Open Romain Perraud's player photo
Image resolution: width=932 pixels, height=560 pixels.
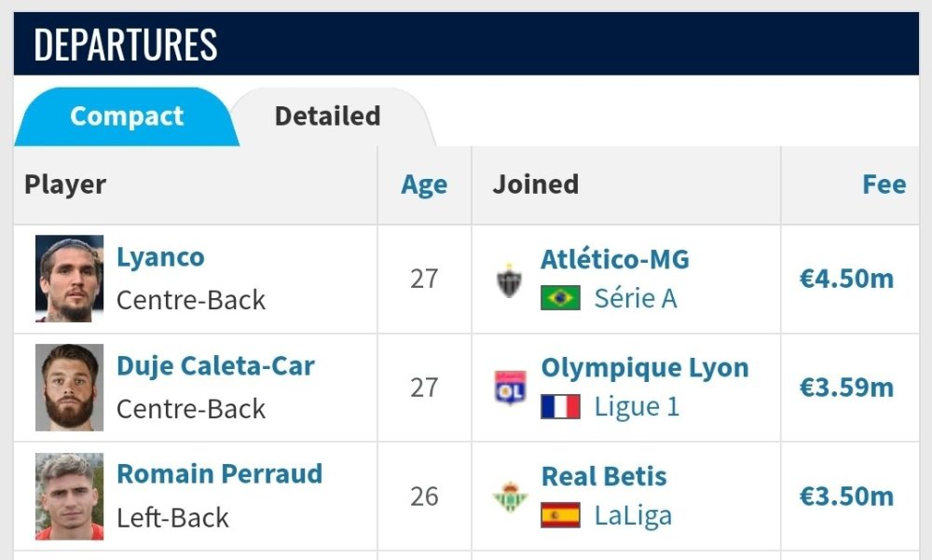(70, 497)
